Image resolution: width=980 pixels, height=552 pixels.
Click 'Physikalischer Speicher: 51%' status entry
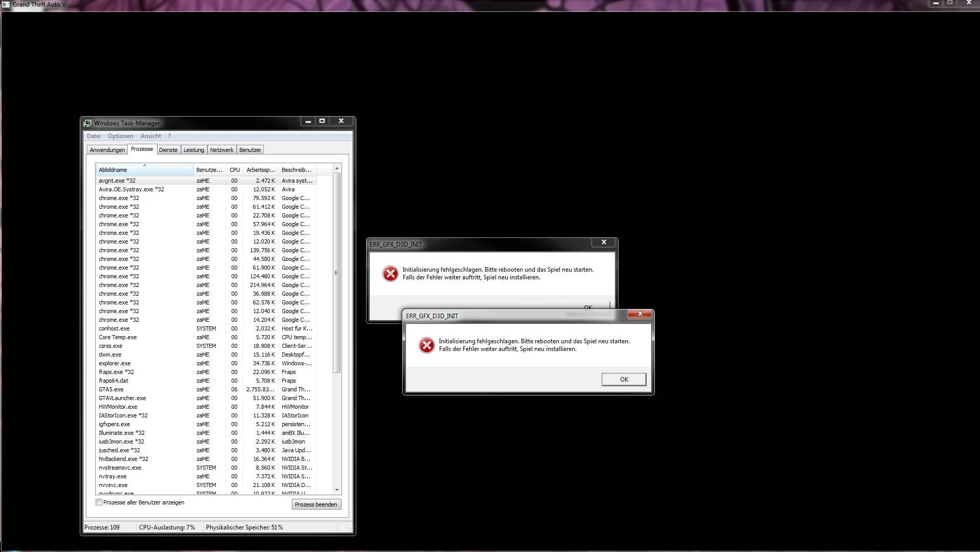[x=244, y=527]
